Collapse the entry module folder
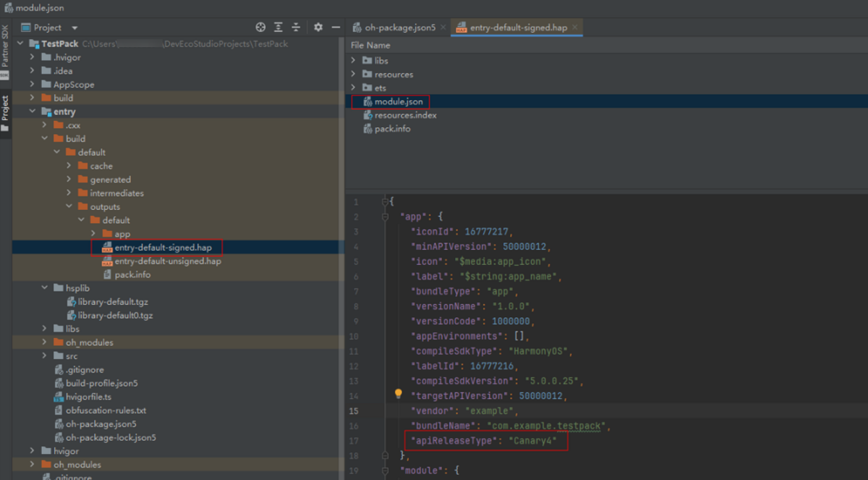This screenshot has height=480, width=868. pyautogui.click(x=33, y=111)
